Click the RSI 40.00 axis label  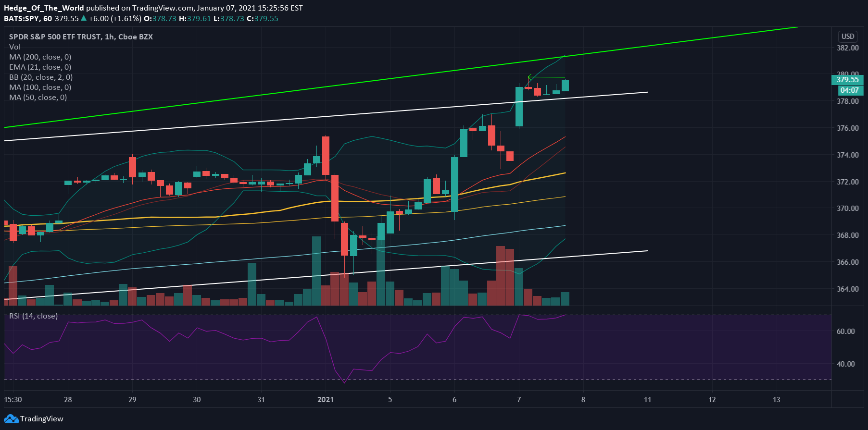[846, 364]
